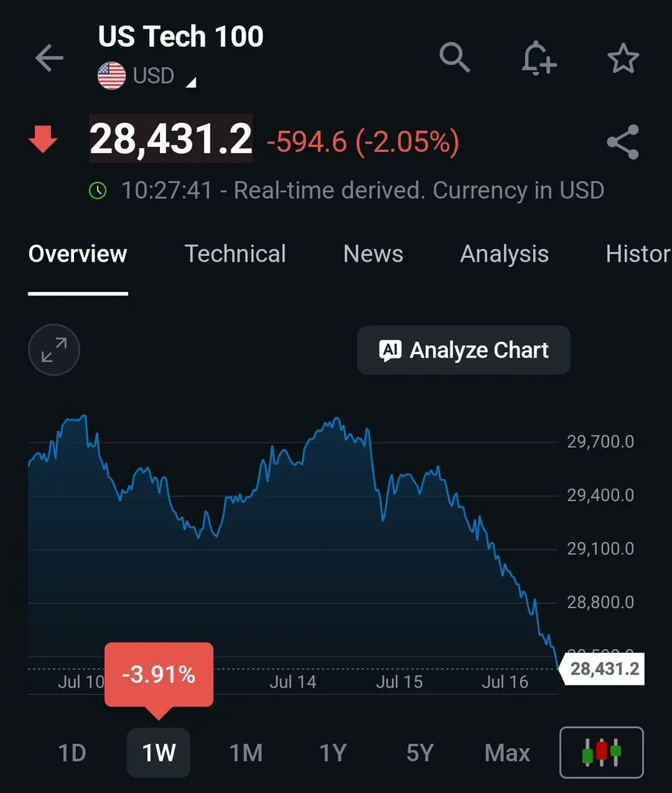672x793 pixels.
Task: Share the quote with share icon
Action: [x=622, y=141]
